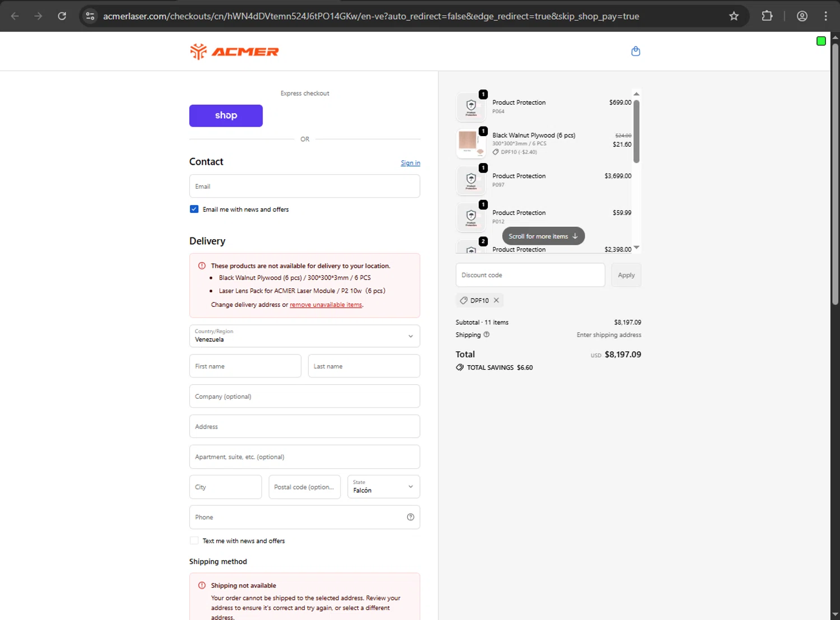This screenshot has width=840, height=620.
Task: Go forward in browser history
Action: point(38,16)
